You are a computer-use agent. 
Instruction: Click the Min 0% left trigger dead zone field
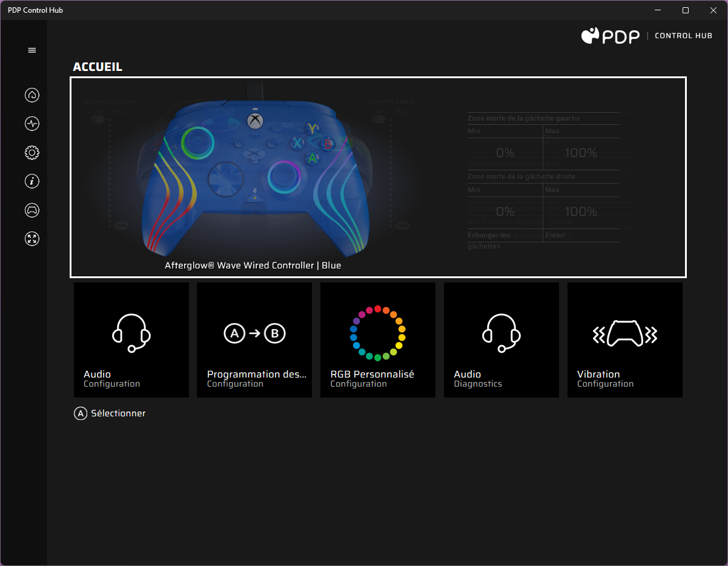click(505, 153)
